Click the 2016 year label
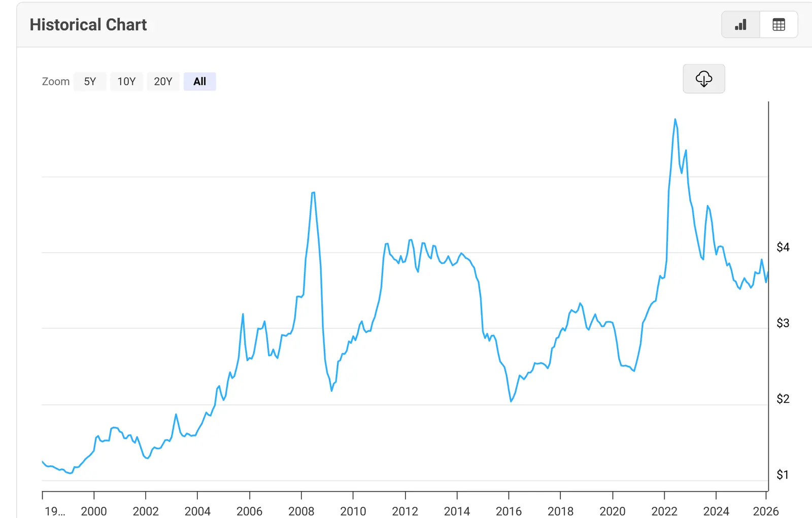This screenshot has width=812, height=518. (509, 511)
